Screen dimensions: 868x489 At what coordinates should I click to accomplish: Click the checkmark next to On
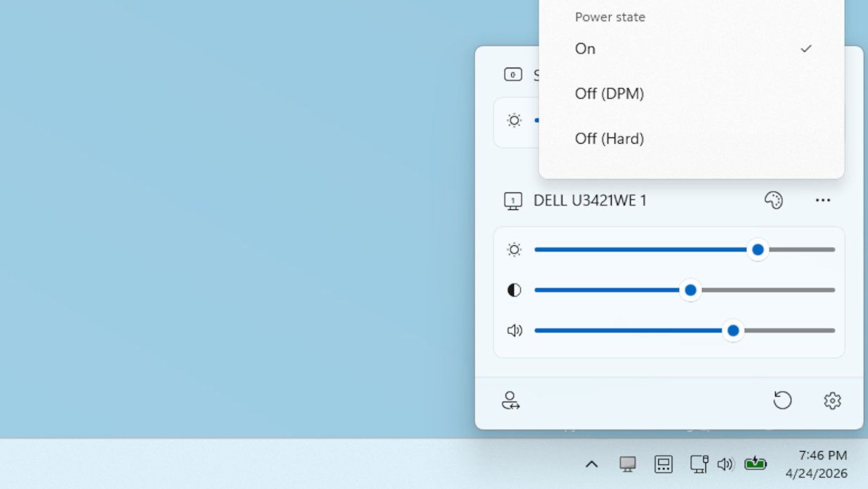click(x=805, y=48)
